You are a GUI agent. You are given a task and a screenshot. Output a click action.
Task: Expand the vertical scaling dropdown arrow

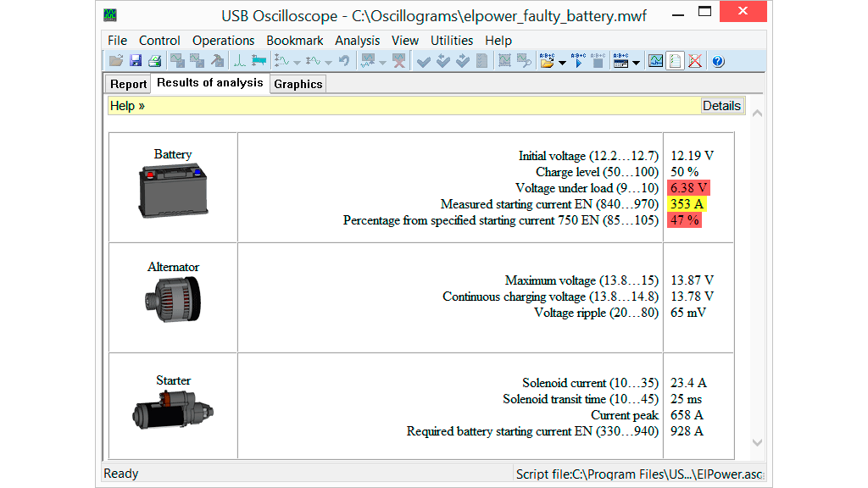pos(297,63)
